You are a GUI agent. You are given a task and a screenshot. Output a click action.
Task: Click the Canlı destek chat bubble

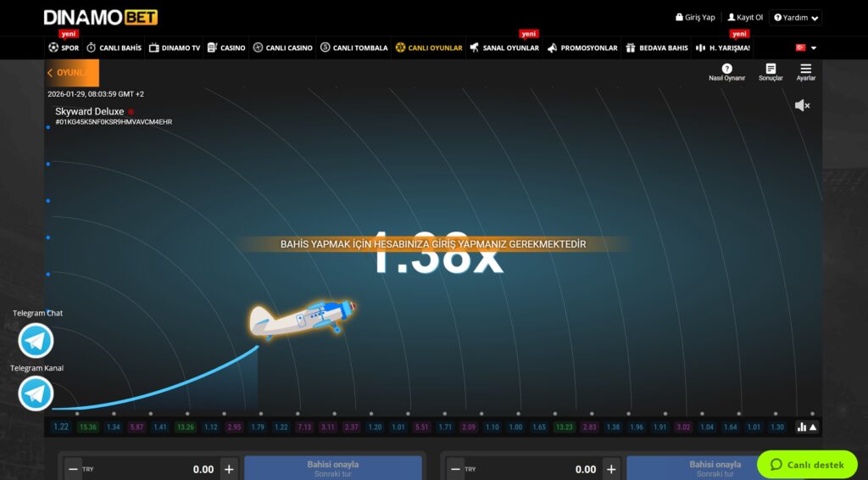click(807, 465)
